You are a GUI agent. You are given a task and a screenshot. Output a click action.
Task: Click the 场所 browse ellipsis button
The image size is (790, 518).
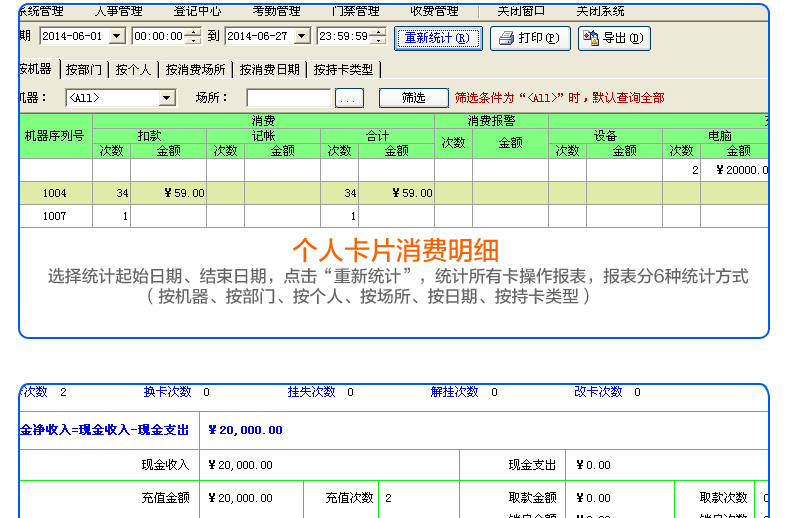[348, 98]
